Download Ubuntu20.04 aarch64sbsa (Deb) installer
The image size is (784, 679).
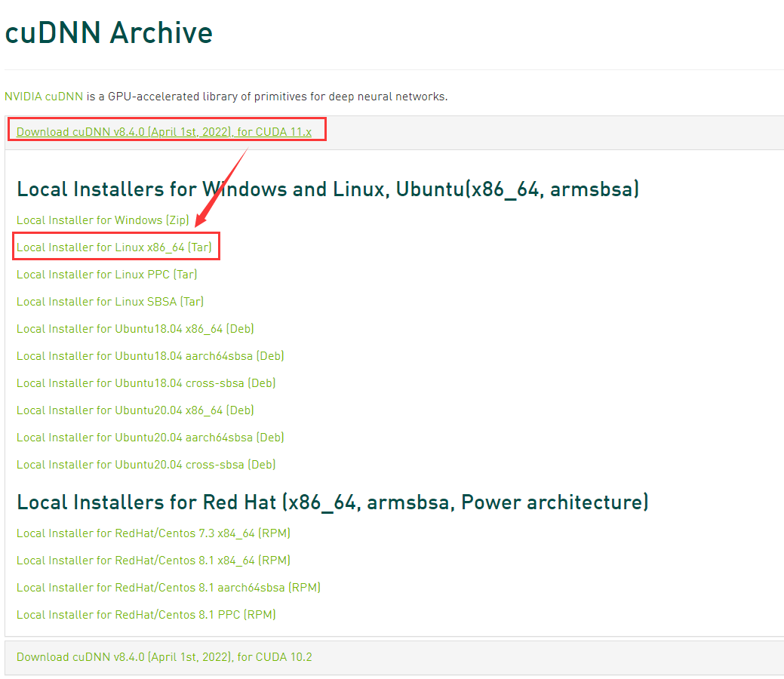click(x=150, y=438)
